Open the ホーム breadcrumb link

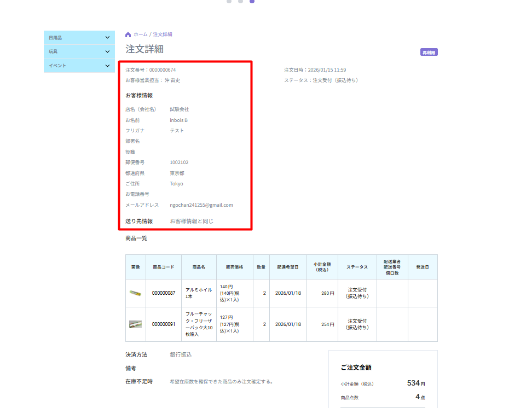[x=140, y=34]
